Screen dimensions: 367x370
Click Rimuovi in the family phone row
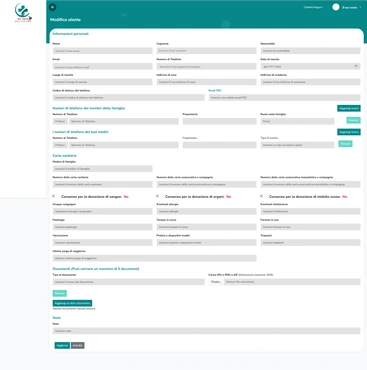[x=353, y=120]
